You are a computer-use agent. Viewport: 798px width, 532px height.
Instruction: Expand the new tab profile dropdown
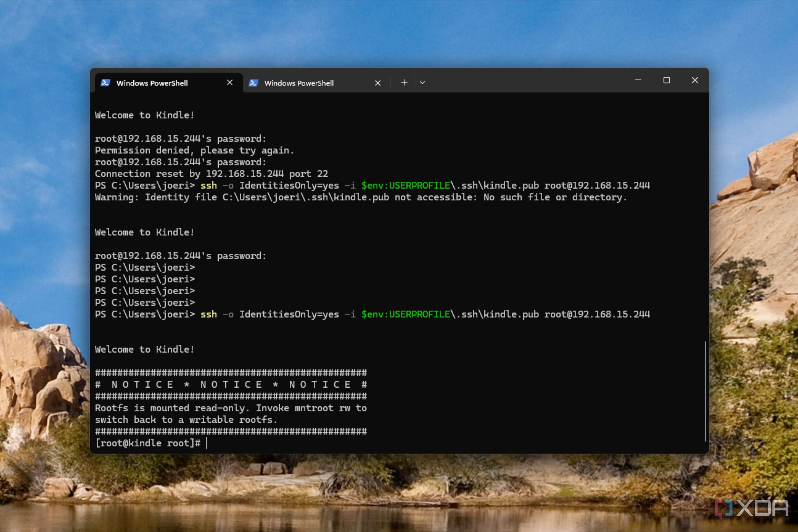(x=422, y=82)
